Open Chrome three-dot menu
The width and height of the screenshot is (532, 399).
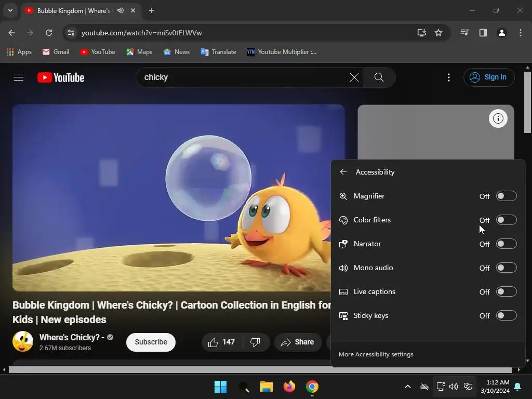[521, 33]
